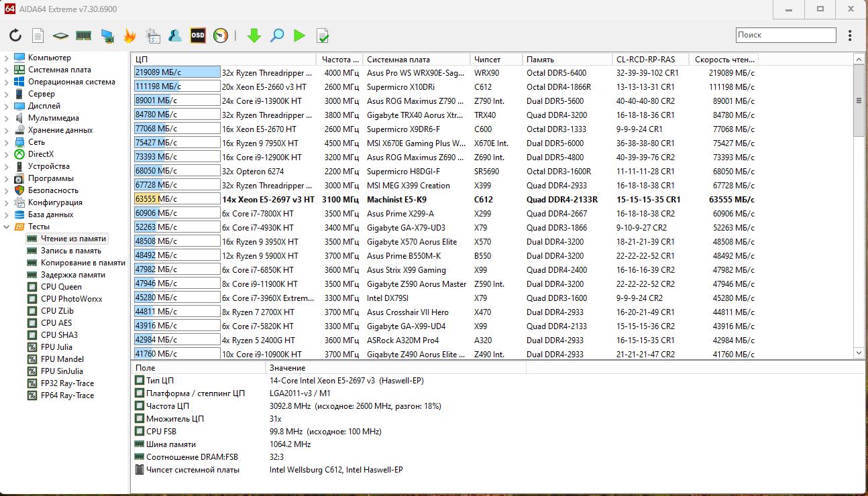Open the FP32 Ray-Trace benchmark
The width and height of the screenshot is (868, 496).
click(x=67, y=383)
